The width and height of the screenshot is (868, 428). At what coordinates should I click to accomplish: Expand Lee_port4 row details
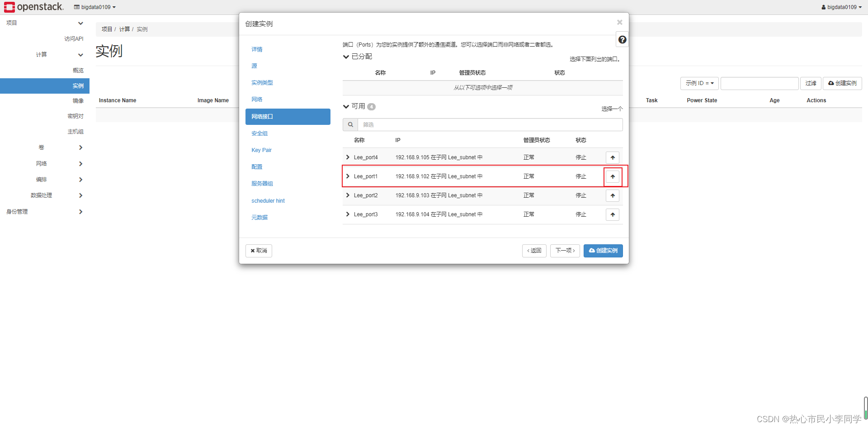tap(348, 157)
